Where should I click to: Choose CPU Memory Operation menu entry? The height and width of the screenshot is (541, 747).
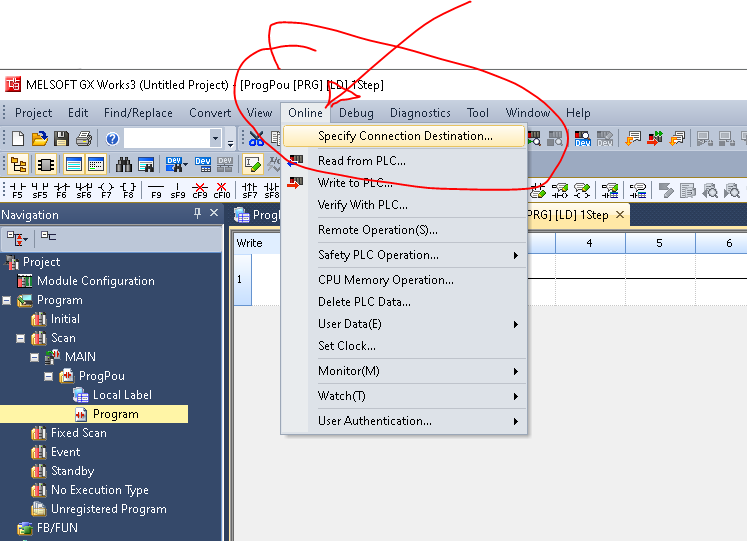tap(404, 280)
